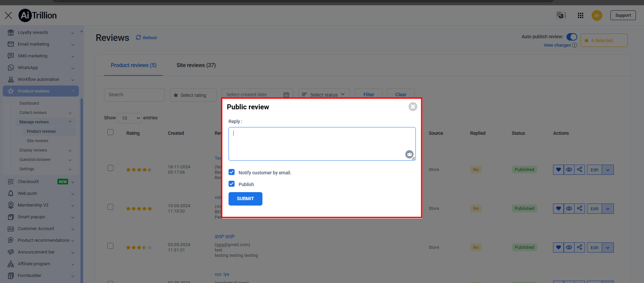
Task: Click the eye icon for 15-05-2024 review
Action: point(569,209)
